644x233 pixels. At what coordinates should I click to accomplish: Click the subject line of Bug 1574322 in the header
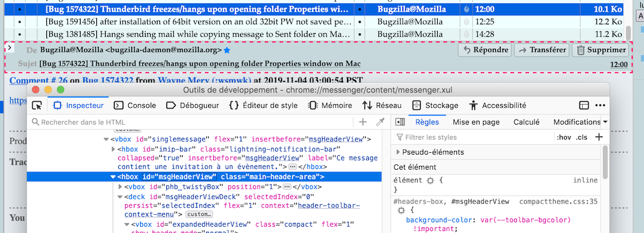pos(199,64)
